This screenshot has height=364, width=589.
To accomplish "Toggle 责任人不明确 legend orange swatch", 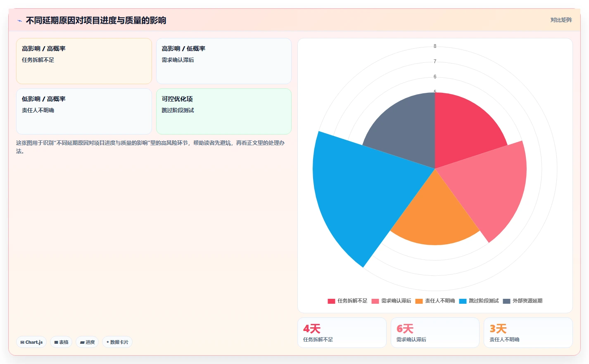I will (x=419, y=301).
